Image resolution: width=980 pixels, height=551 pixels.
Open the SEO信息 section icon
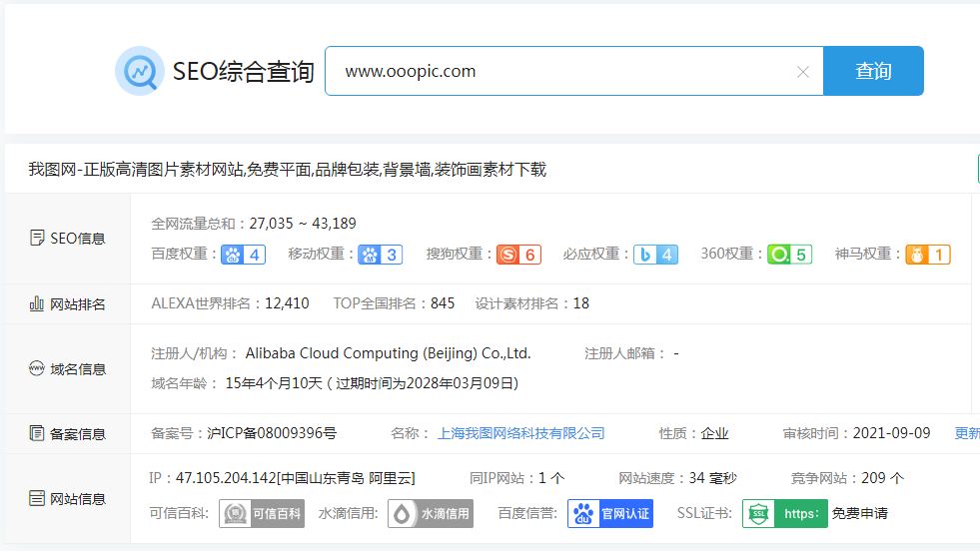click(37, 238)
